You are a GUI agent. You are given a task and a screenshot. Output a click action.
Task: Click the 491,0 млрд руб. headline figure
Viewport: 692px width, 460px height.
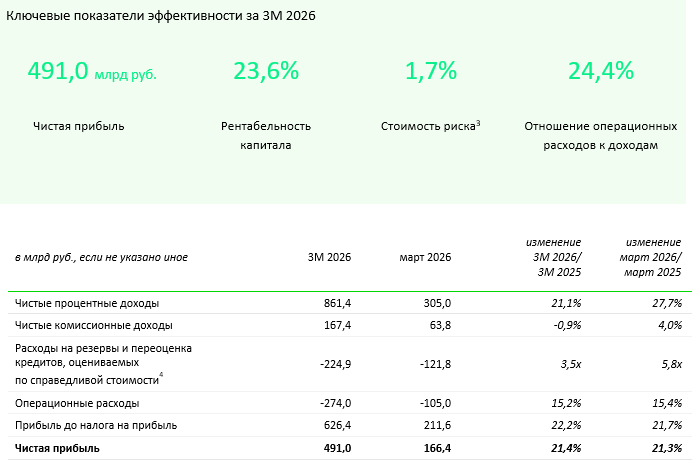click(x=92, y=72)
